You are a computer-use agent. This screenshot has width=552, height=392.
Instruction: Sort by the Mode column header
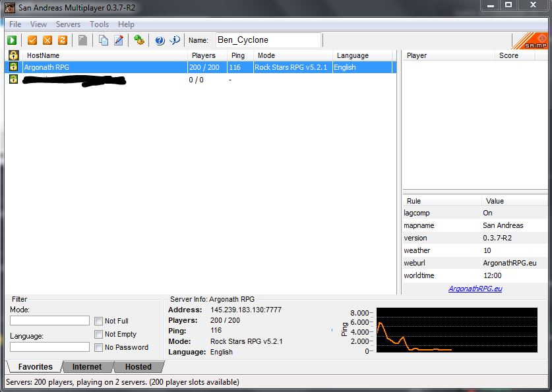click(x=293, y=55)
